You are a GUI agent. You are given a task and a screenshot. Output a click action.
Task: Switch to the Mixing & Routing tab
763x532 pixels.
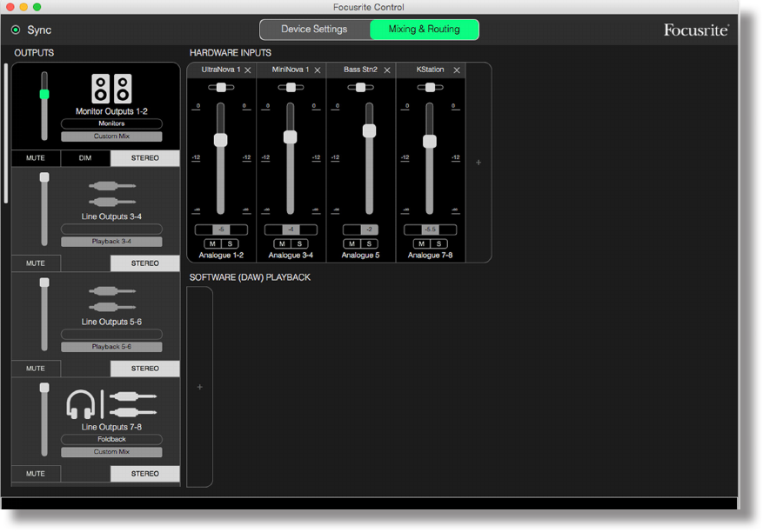click(x=425, y=30)
